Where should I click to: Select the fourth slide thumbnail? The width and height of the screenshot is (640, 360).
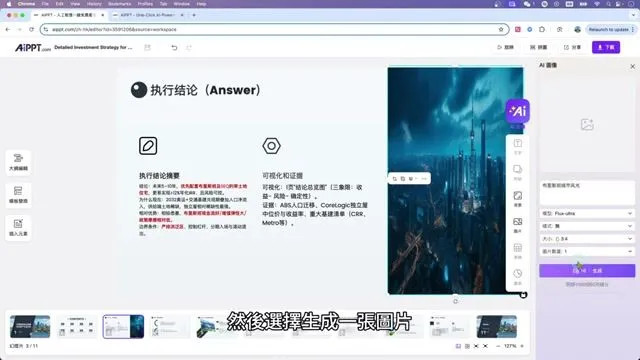pyautogui.click(x=170, y=327)
